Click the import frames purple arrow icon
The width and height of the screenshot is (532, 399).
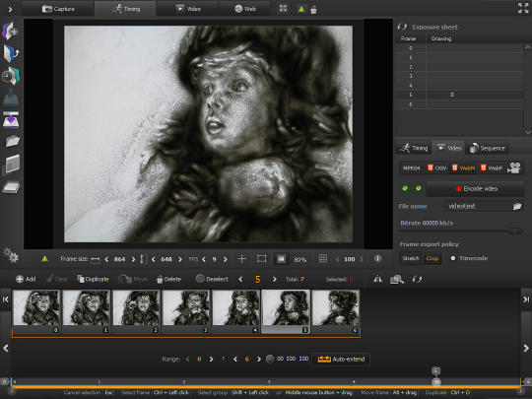click(x=11, y=120)
